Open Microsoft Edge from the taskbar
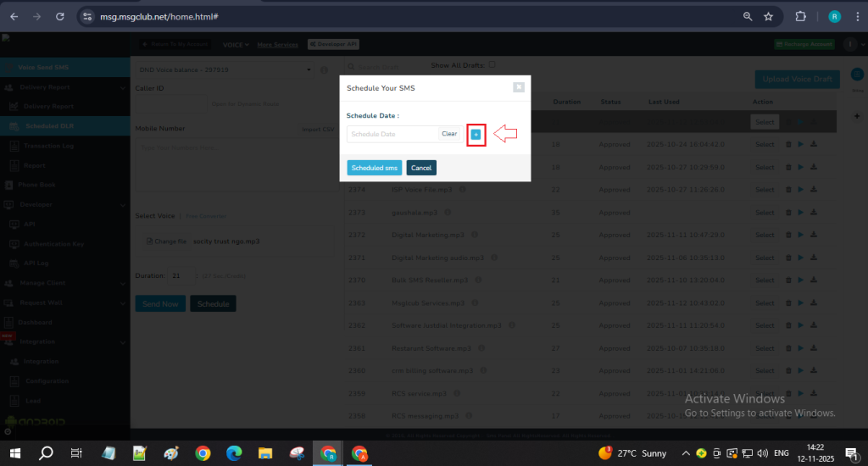Screen dimensions: 868x466 [x=234, y=453]
